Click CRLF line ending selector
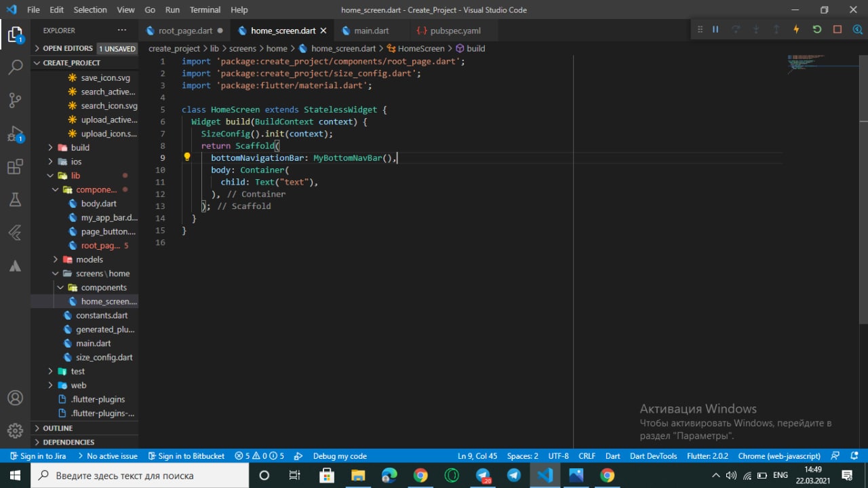 [587, 456]
